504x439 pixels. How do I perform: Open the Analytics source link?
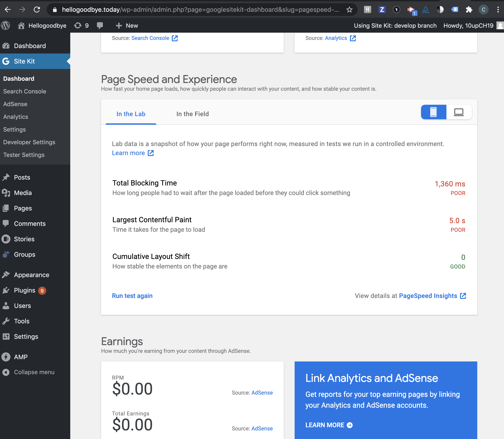[336, 38]
